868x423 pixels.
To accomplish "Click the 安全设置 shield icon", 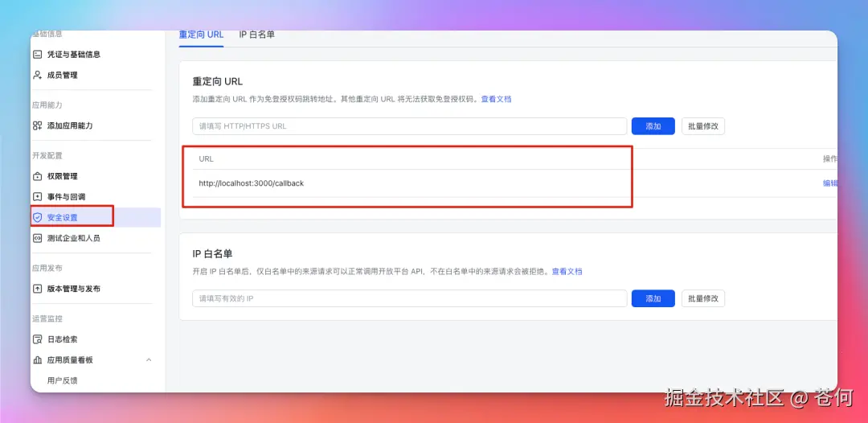I will (x=38, y=218).
